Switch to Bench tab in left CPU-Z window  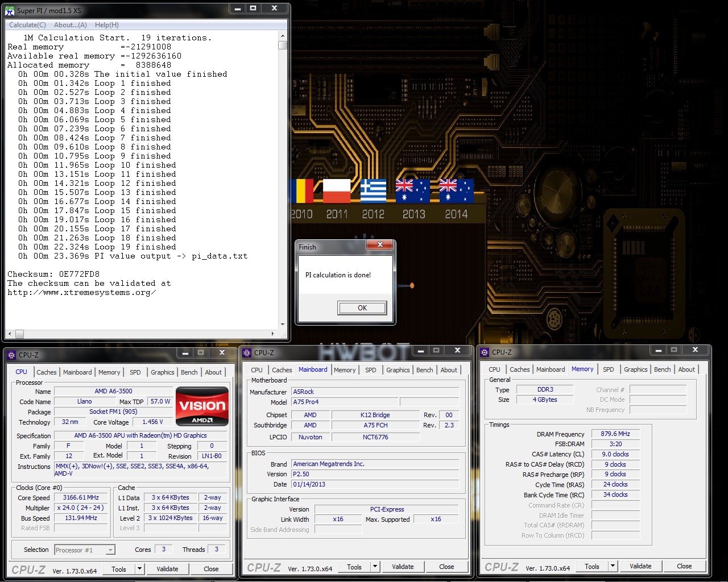pyautogui.click(x=189, y=372)
